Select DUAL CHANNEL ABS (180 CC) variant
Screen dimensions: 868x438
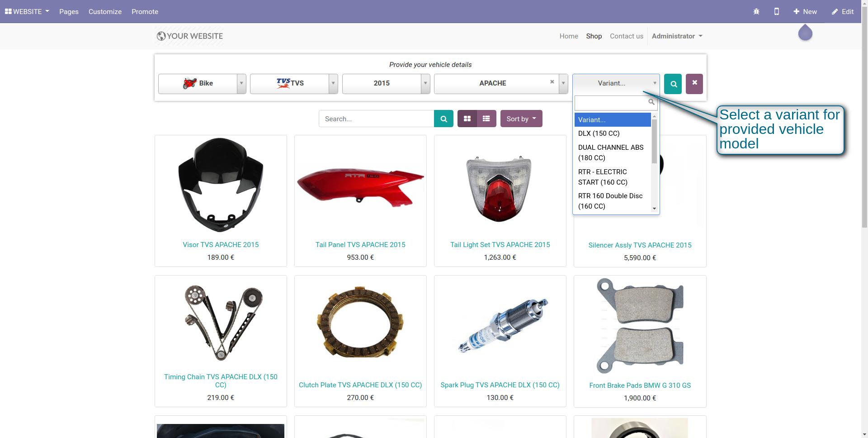click(613, 152)
